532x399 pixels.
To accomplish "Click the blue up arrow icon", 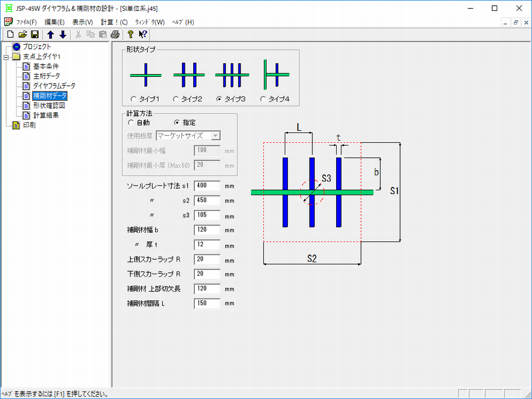I will (x=50, y=35).
